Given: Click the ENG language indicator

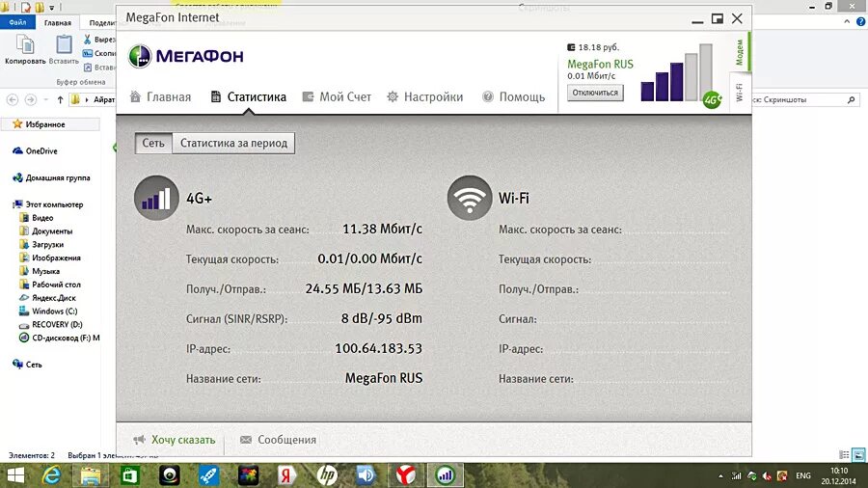Looking at the screenshot, I should pyautogui.click(x=803, y=475).
